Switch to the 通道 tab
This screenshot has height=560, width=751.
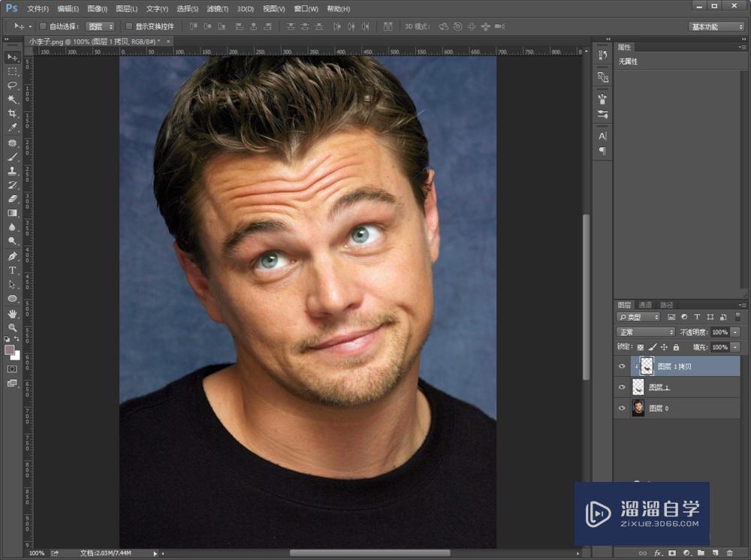click(645, 305)
